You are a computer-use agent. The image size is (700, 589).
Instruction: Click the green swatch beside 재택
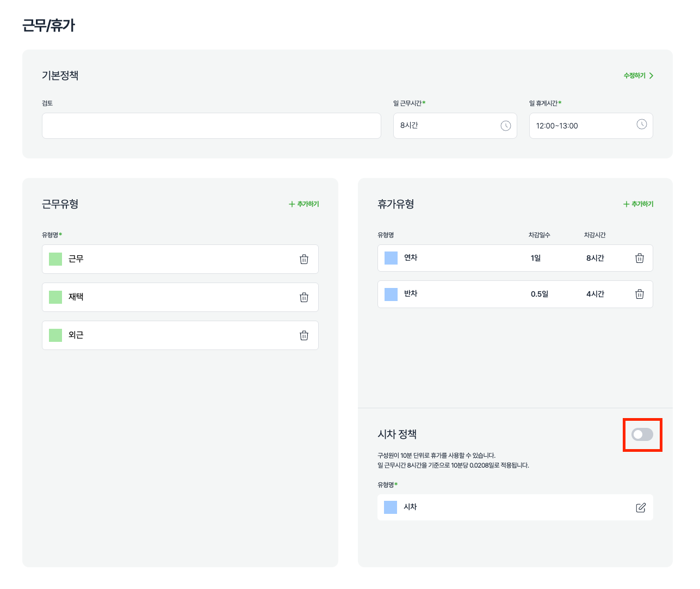point(55,297)
